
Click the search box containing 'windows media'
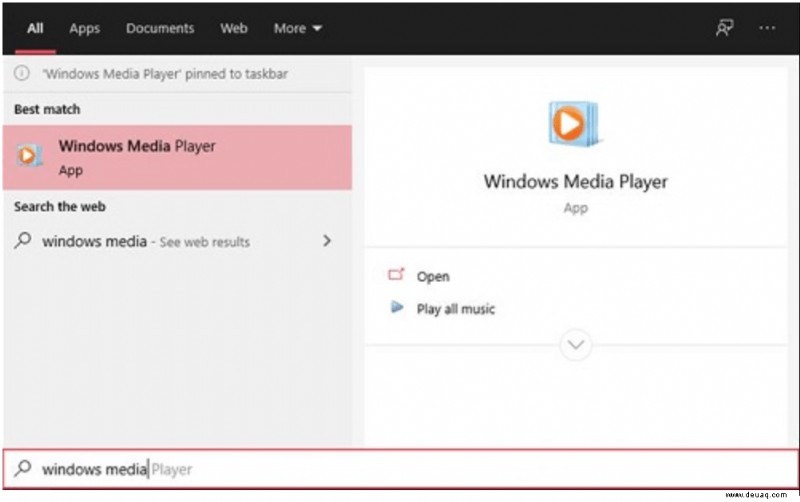(x=400, y=468)
